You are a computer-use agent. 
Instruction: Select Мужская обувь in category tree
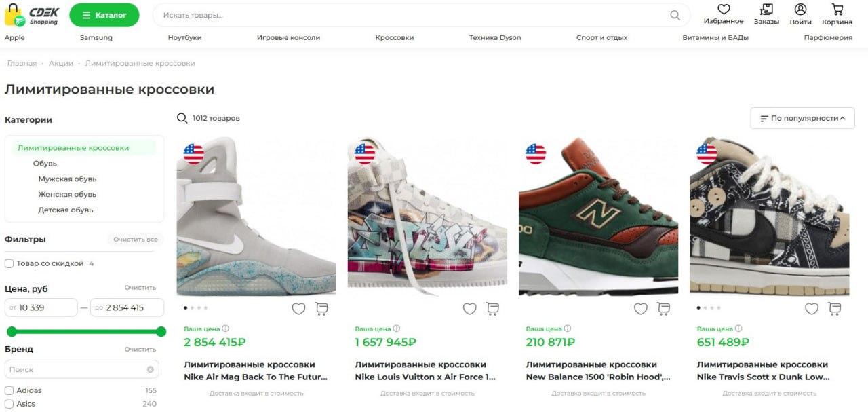pos(67,179)
